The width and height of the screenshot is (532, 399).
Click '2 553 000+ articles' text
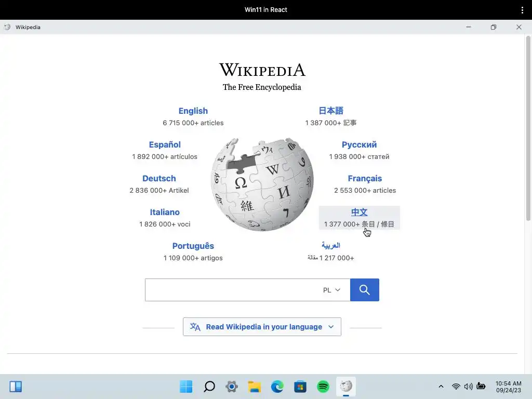coord(365,190)
